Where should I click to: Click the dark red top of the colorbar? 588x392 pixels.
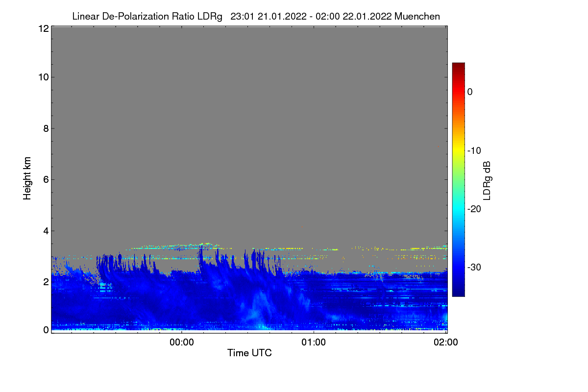point(458,67)
